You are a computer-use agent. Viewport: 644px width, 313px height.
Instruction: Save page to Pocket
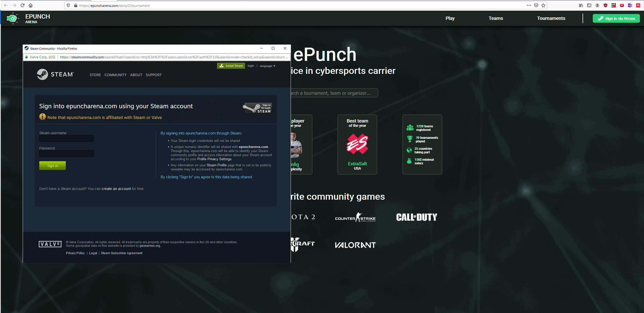536,5
